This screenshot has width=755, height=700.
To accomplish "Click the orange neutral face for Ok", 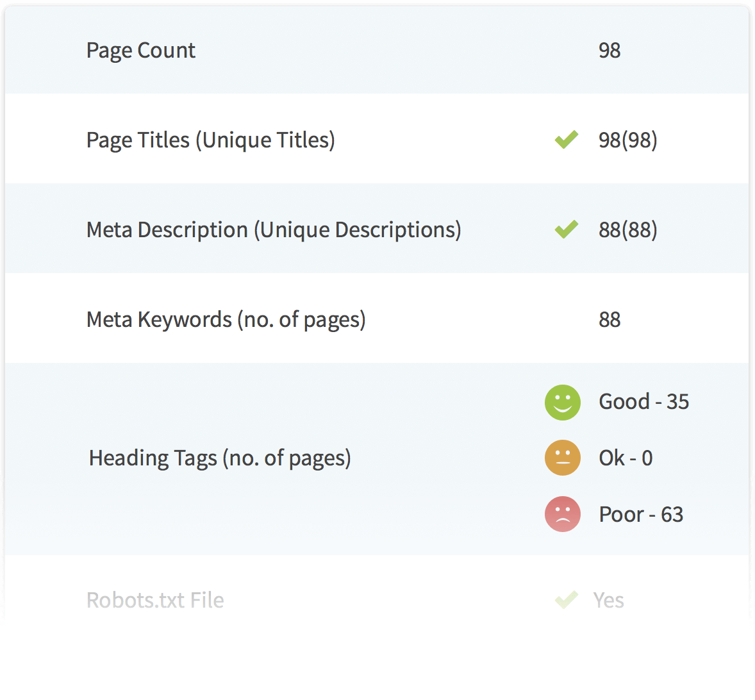I will [x=562, y=457].
